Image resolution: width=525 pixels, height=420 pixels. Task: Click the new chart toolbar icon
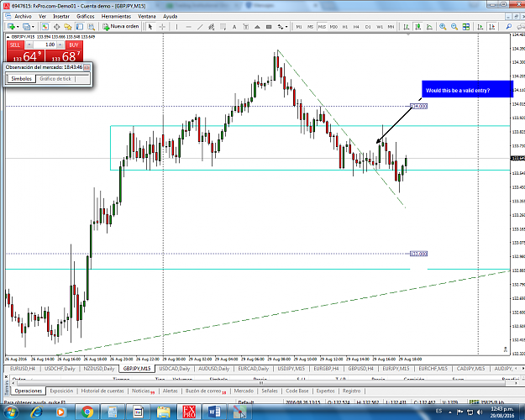(x=11, y=26)
